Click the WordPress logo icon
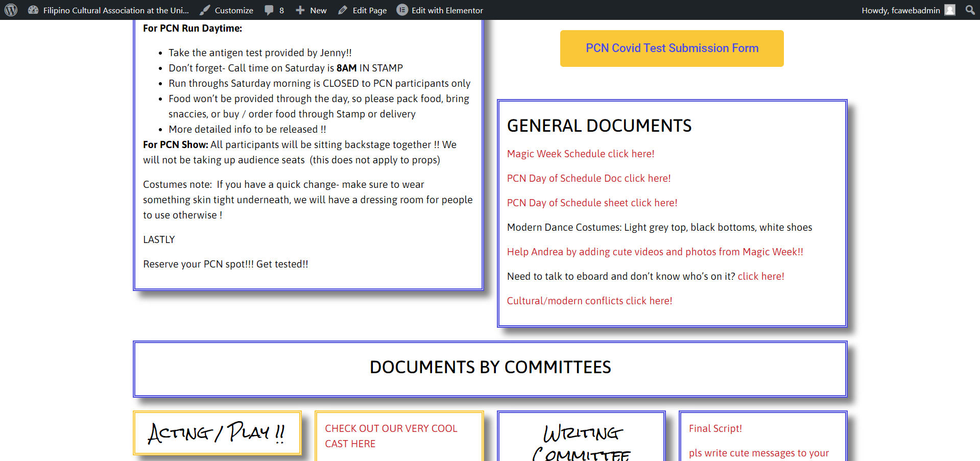 tap(11, 10)
